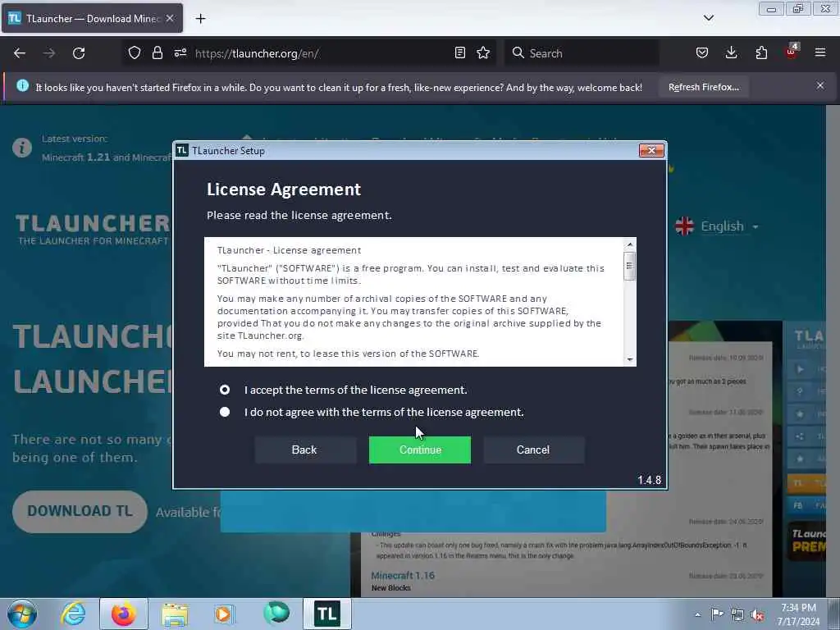
Task: Click the website info circle icon
Action: click(x=22, y=148)
